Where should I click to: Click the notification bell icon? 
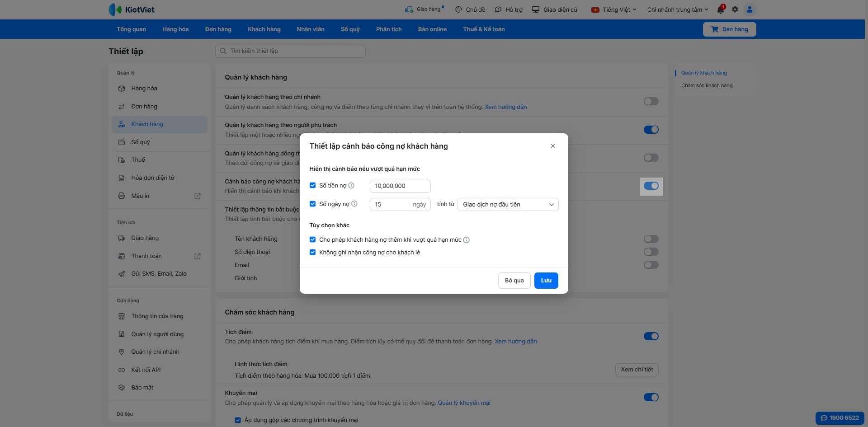(x=720, y=9)
